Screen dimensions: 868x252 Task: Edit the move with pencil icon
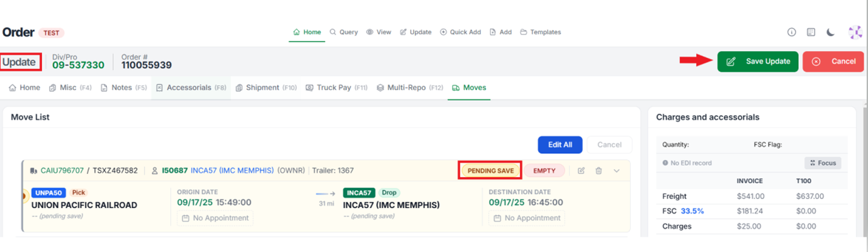[x=581, y=171]
